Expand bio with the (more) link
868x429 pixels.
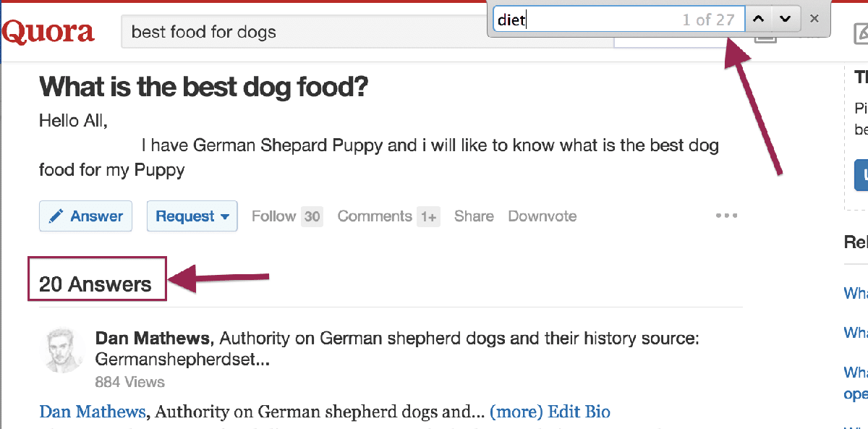[516, 412]
